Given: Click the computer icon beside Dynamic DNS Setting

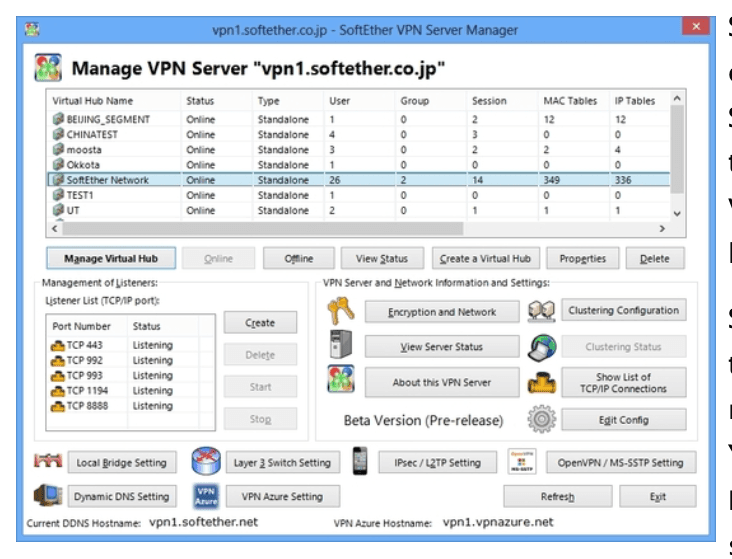Looking at the screenshot, I should click(48, 495).
